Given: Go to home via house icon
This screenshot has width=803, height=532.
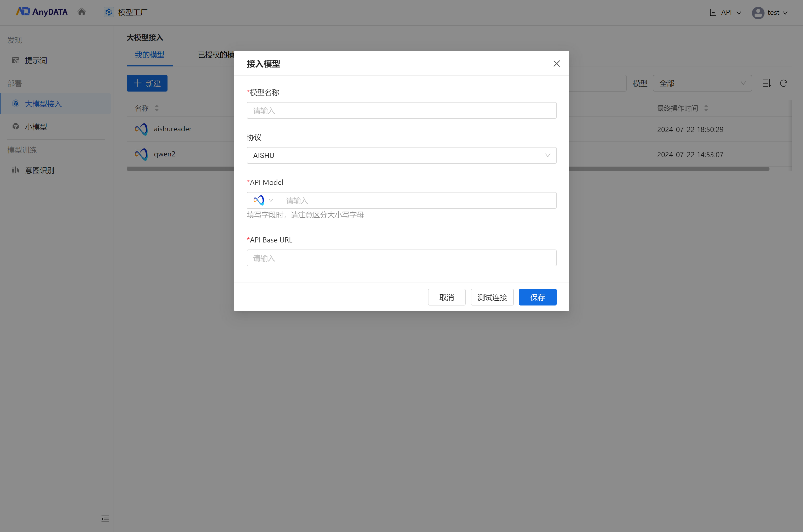Looking at the screenshot, I should pos(81,12).
